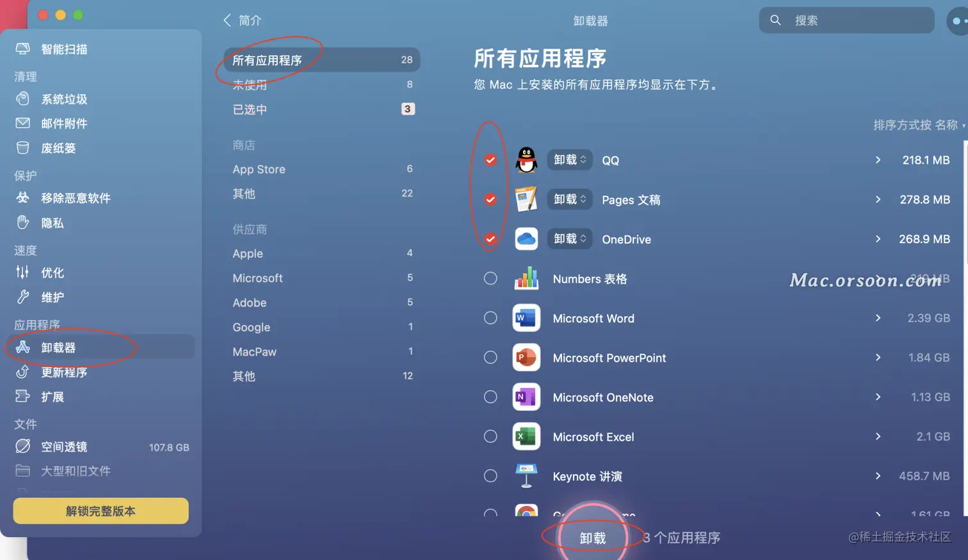Screen dimensions: 968x560
Task: Expand the Pages 文稿 row chevron
Action: tap(878, 200)
